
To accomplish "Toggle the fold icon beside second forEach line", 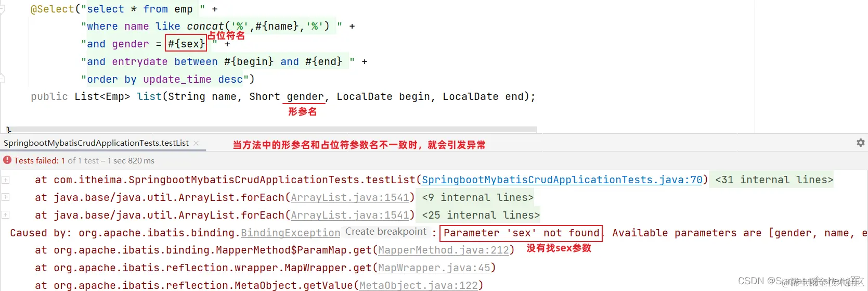I will [x=5, y=215].
